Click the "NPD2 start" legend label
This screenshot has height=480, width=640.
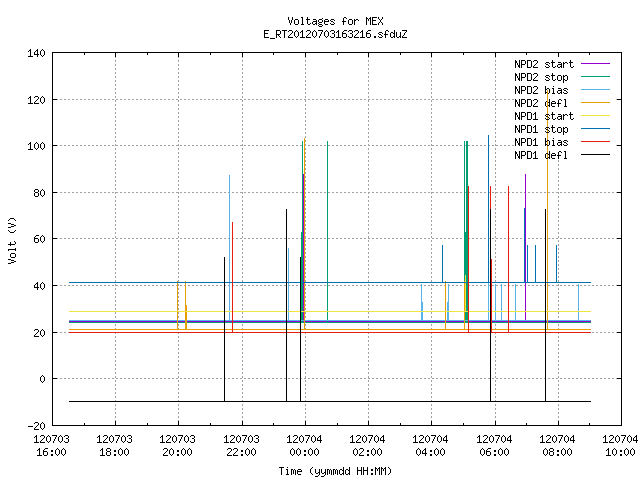click(544, 64)
